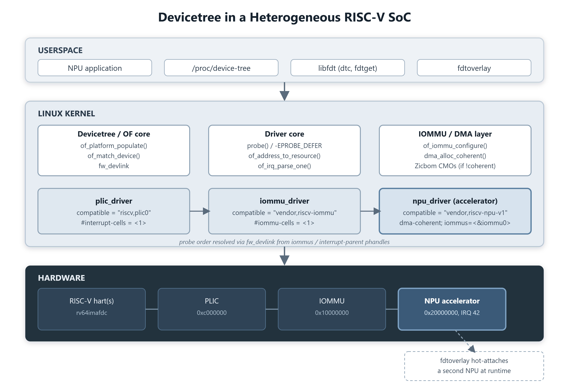Click probe() / -EPROBE_DEFER text
The width and height of the screenshot is (569, 392).
pos(284,146)
